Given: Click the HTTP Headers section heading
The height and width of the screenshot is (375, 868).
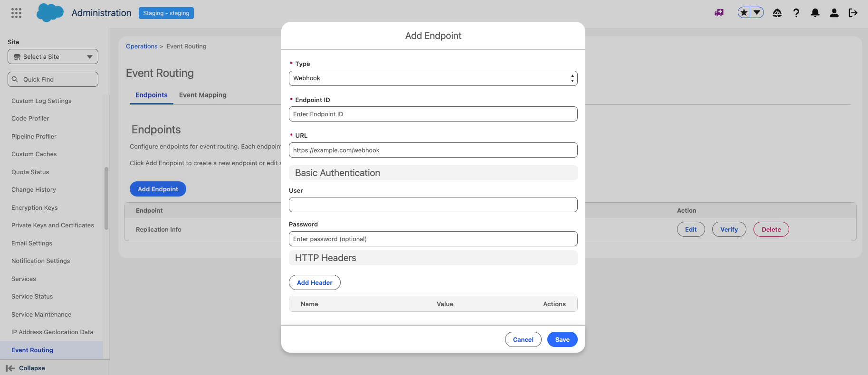Looking at the screenshot, I should click(x=325, y=258).
